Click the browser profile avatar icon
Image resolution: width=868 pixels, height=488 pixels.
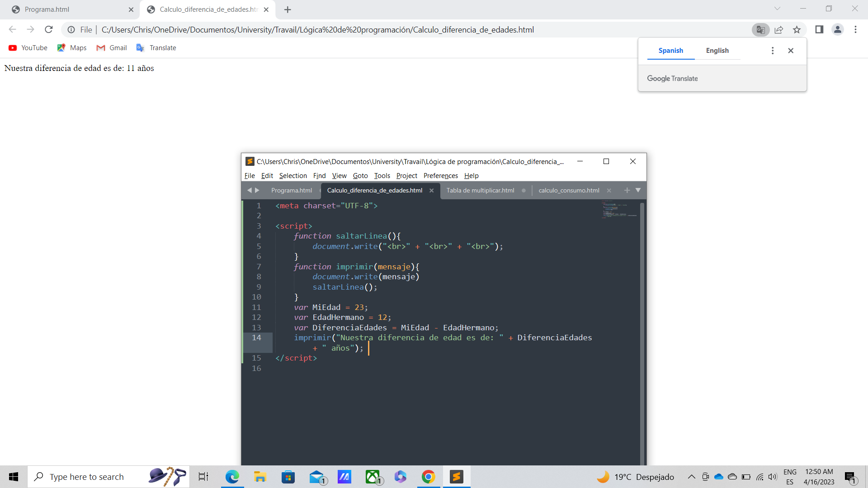tap(838, 30)
